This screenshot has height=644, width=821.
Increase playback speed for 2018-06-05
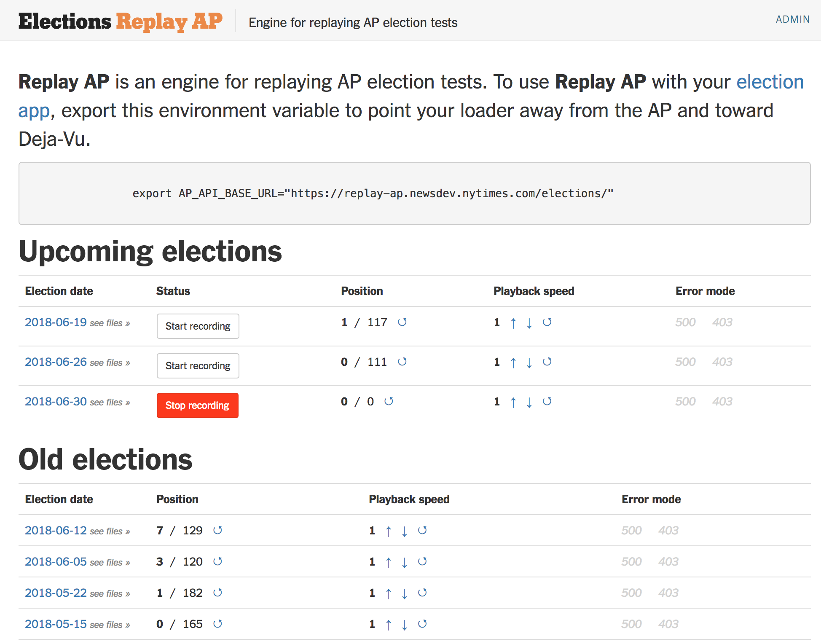click(x=388, y=562)
